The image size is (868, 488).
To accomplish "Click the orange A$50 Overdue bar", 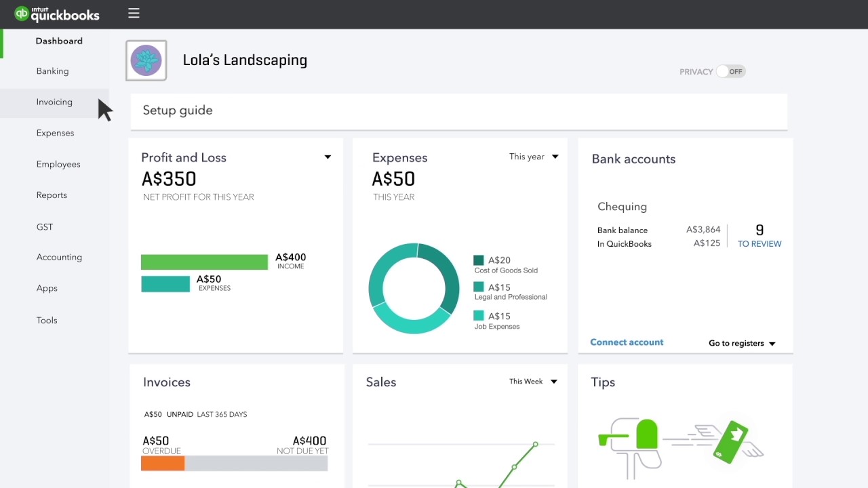I will coord(163,464).
